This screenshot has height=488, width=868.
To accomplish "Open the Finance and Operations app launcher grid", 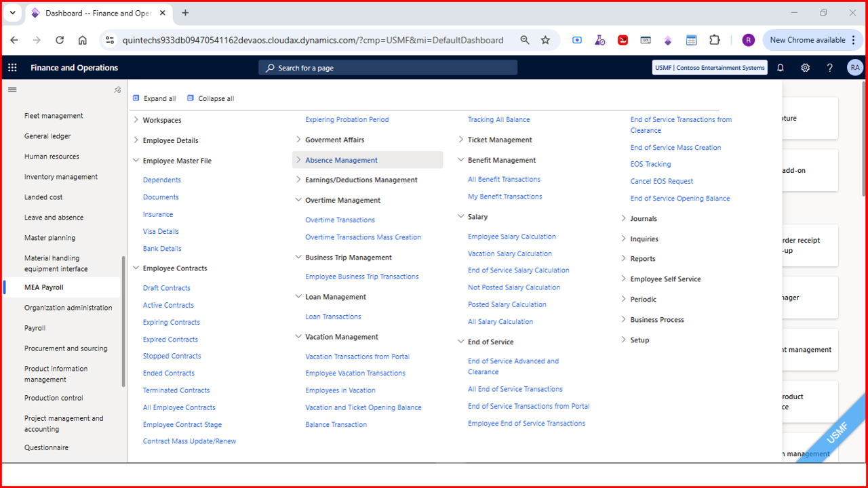I will [x=12, y=67].
